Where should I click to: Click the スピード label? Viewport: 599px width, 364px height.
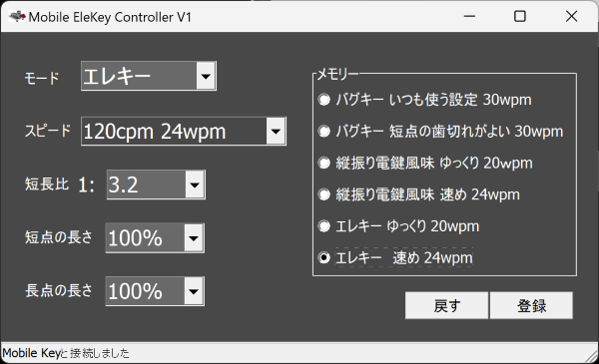pyautogui.click(x=48, y=131)
